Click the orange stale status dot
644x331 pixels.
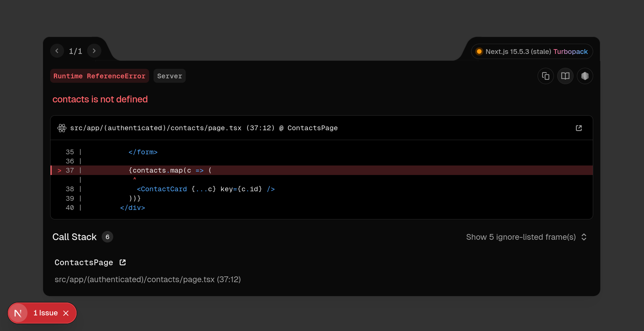(479, 52)
